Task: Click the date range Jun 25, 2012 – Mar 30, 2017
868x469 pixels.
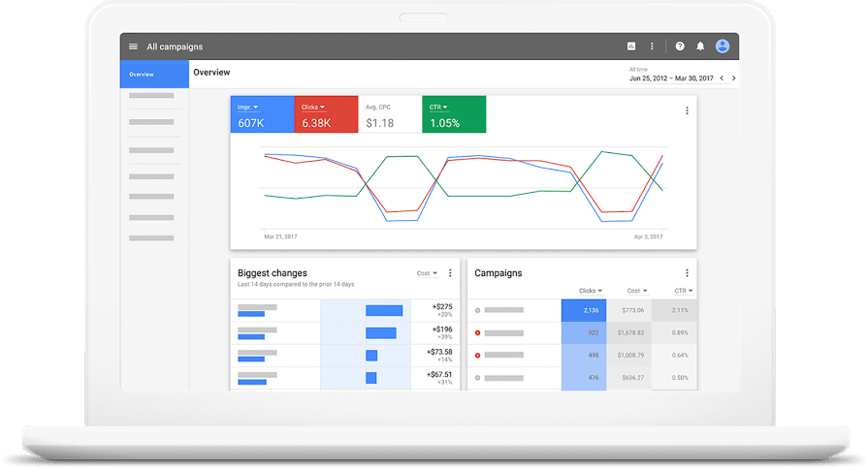Action: tap(671, 78)
